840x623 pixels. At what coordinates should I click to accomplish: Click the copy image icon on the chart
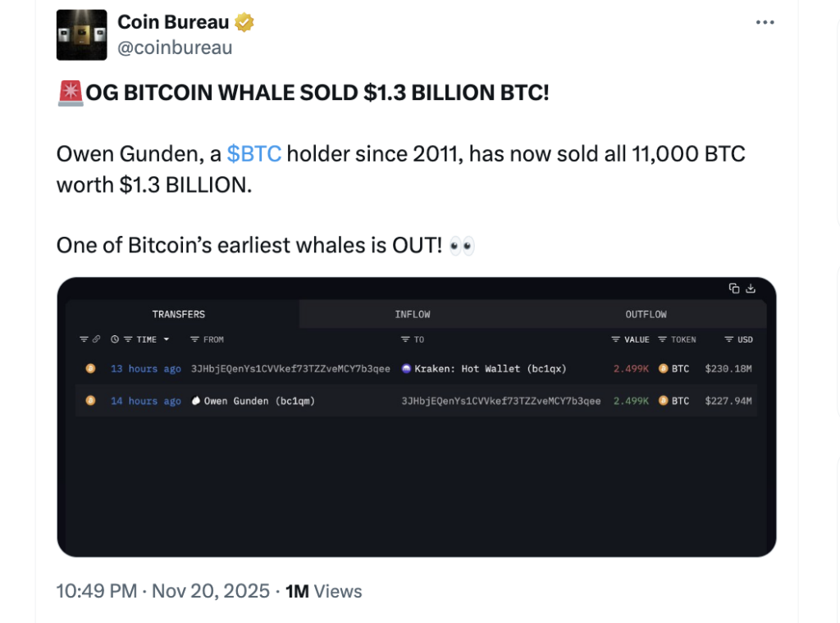[x=733, y=289]
